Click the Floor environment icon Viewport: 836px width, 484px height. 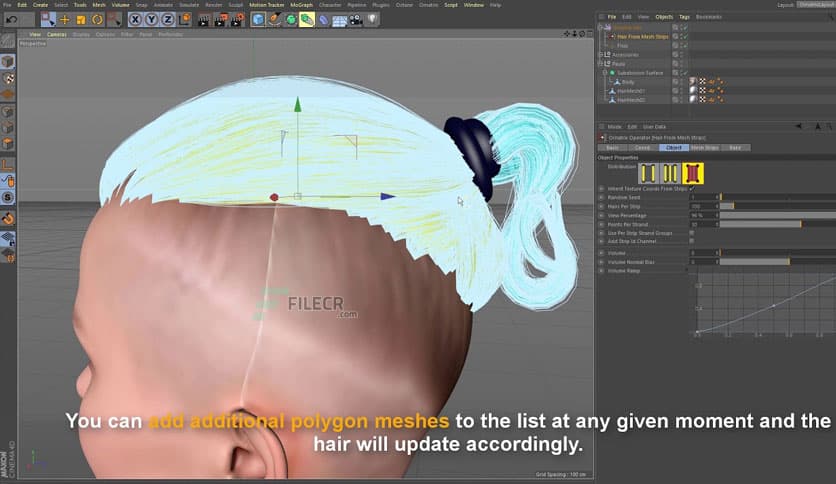(339, 21)
